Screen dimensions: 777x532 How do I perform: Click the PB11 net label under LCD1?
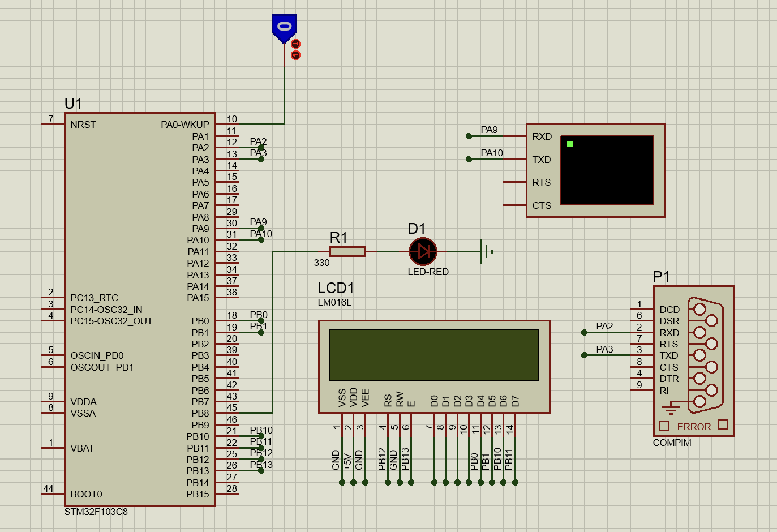(x=509, y=460)
